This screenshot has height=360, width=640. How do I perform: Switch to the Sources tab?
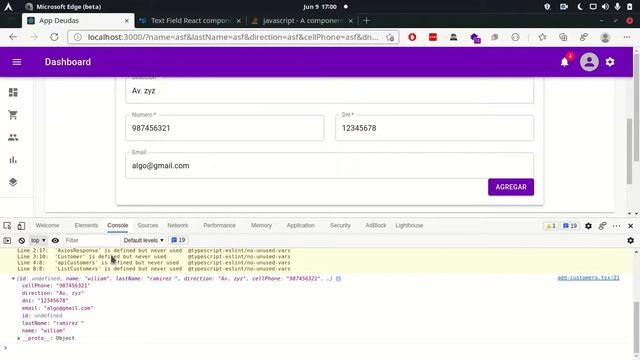(148, 225)
